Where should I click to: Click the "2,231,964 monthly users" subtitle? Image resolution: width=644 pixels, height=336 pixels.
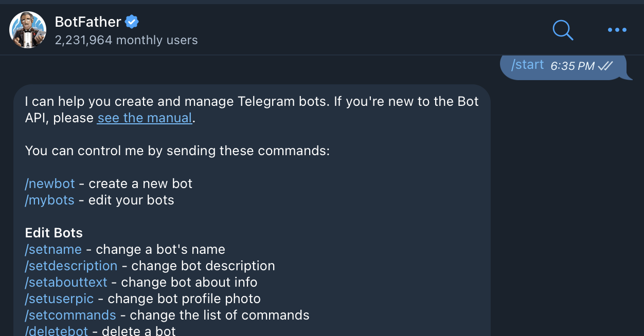(126, 40)
